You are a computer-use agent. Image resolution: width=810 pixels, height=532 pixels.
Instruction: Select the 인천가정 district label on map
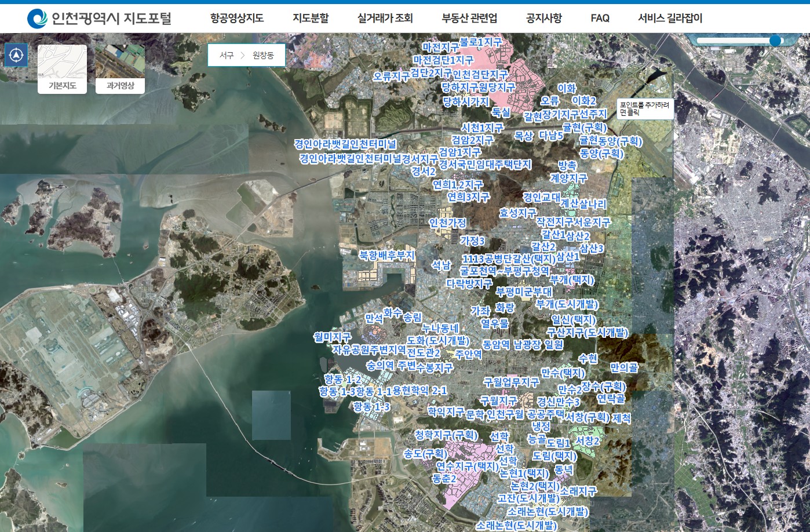tap(447, 223)
